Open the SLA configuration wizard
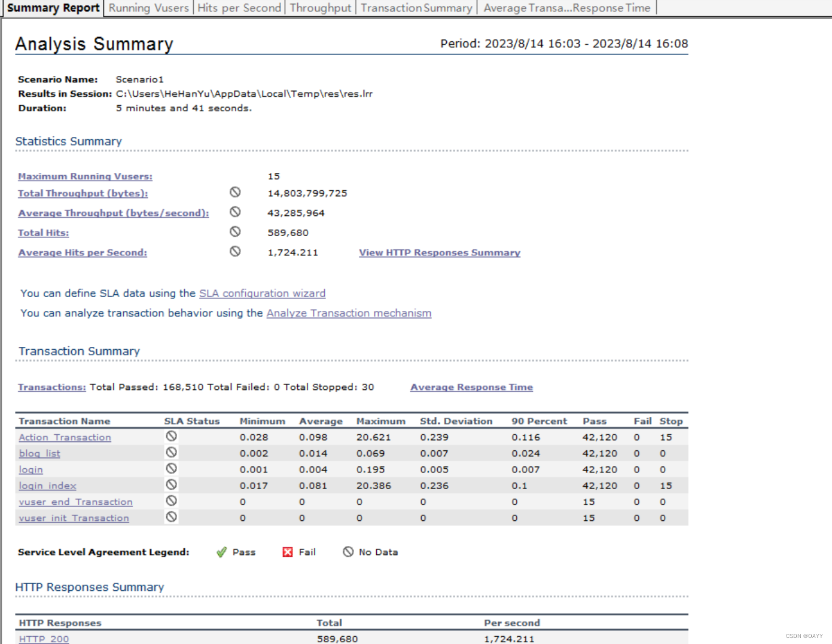 [262, 293]
